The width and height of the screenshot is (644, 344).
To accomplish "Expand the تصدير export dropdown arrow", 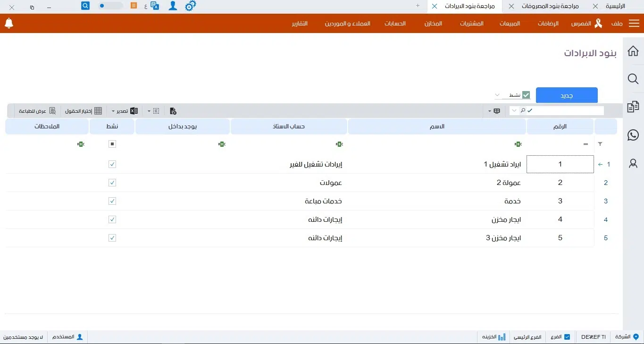I will [x=113, y=111].
